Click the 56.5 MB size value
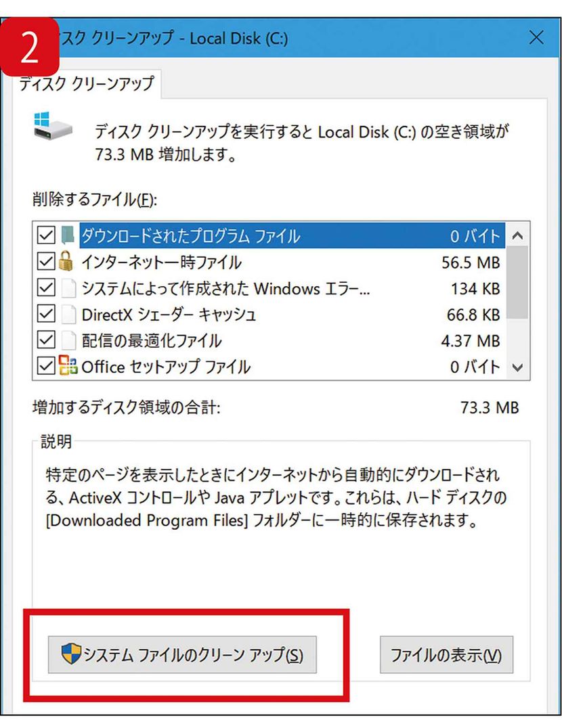562x728 pixels. click(x=471, y=263)
